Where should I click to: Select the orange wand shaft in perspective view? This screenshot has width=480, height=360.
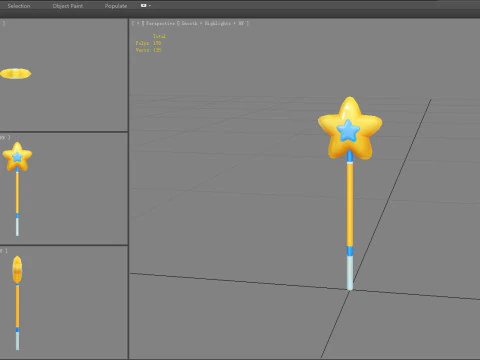pyautogui.click(x=350, y=205)
